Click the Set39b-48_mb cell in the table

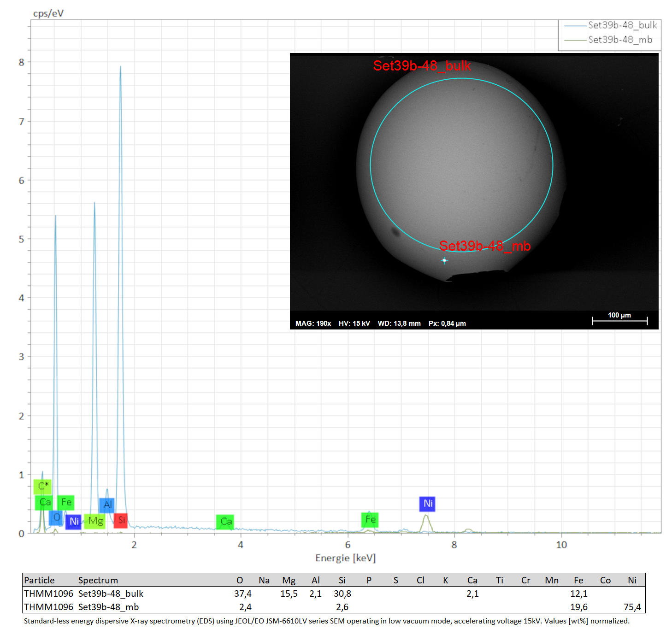(x=108, y=607)
